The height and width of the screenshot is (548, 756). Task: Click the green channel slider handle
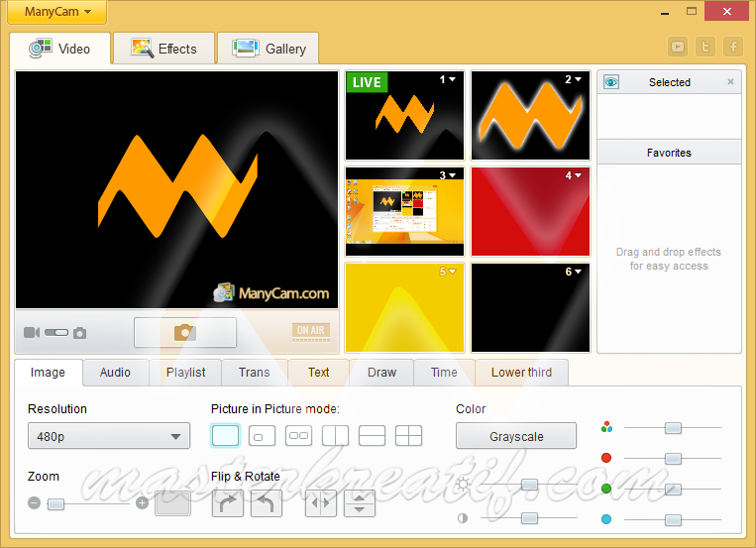pos(673,490)
